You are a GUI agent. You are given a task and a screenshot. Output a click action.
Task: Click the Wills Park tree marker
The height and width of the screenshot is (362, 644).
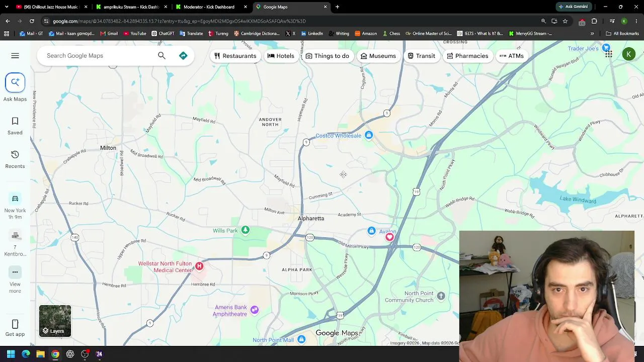(x=245, y=230)
